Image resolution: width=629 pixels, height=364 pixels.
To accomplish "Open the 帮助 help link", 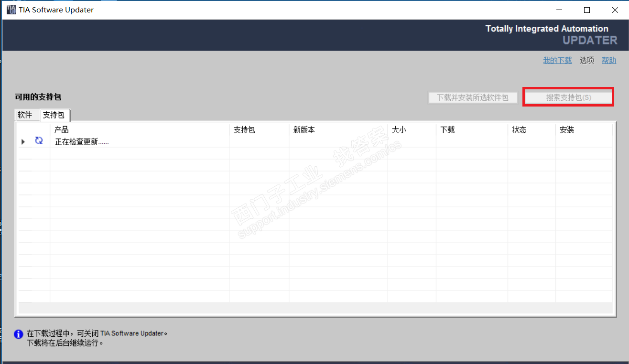I will point(609,60).
